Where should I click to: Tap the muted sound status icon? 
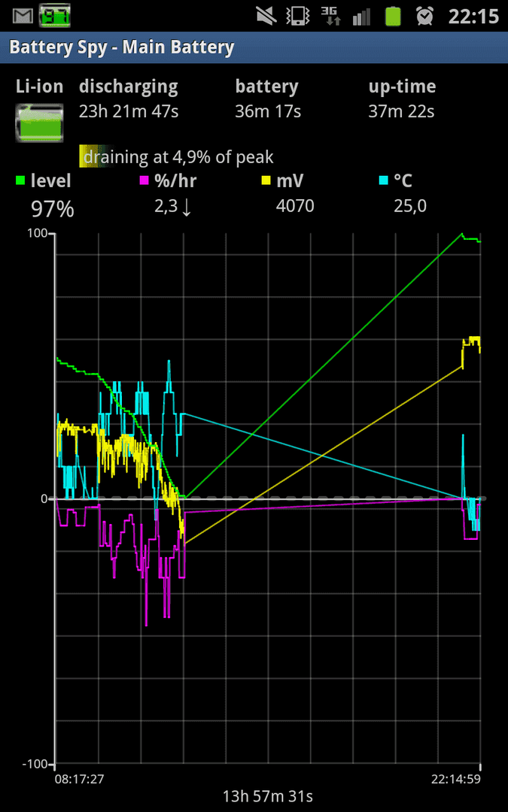(x=268, y=16)
